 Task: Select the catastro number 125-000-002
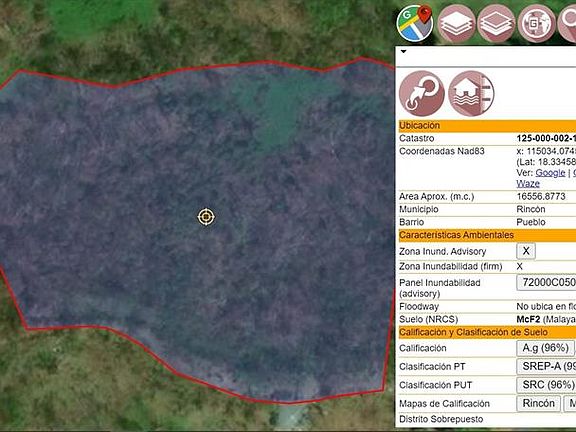546,138
